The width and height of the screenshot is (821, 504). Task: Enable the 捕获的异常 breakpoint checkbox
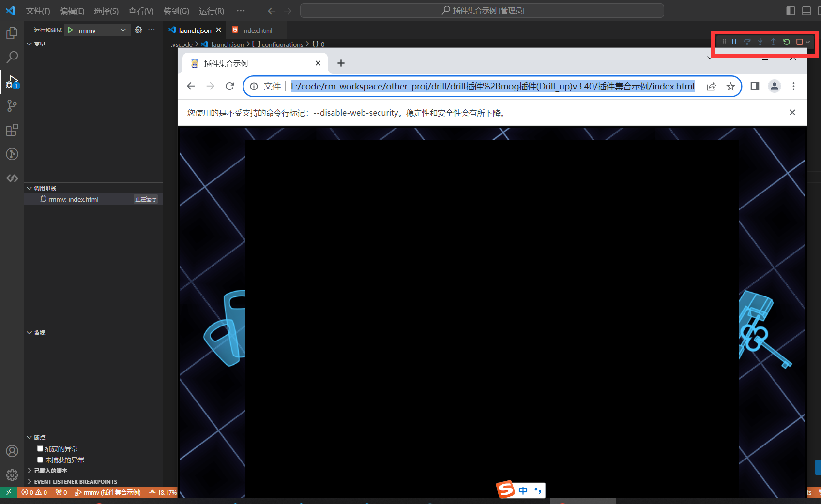[x=40, y=448]
